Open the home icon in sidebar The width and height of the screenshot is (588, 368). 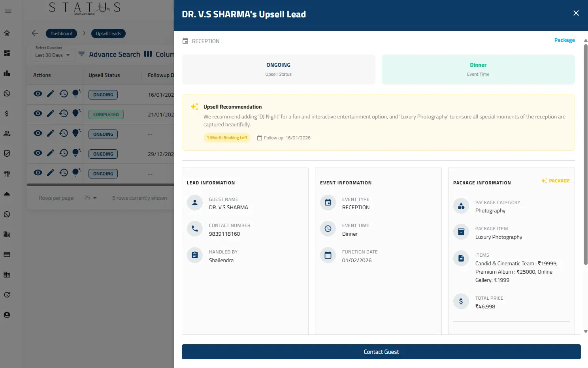(x=7, y=33)
